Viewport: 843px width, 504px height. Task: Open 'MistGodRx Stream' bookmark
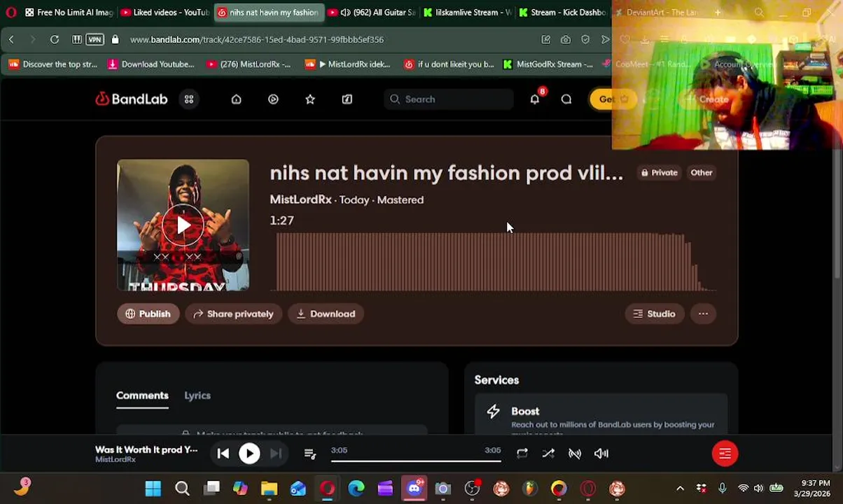(548, 64)
